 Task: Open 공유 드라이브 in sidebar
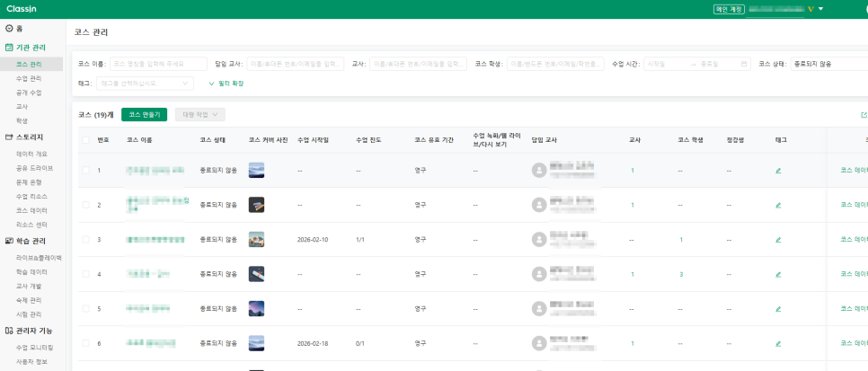35,168
